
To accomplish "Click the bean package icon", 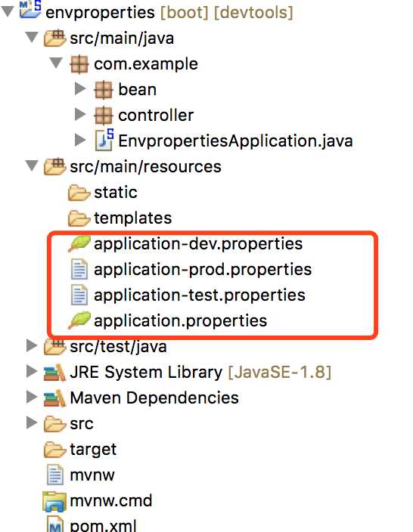I will (x=103, y=90).
